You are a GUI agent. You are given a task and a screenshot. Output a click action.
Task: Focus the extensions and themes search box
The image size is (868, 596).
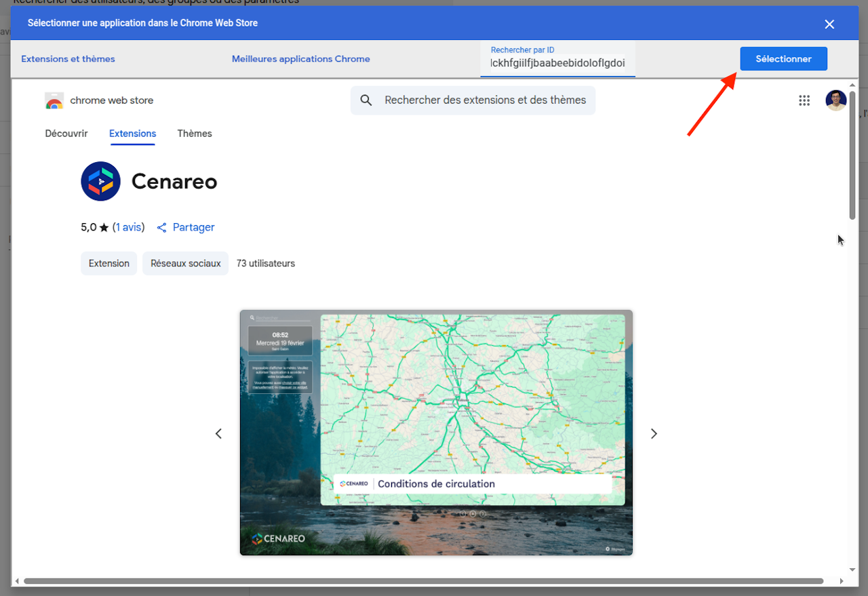click(484, 100)
